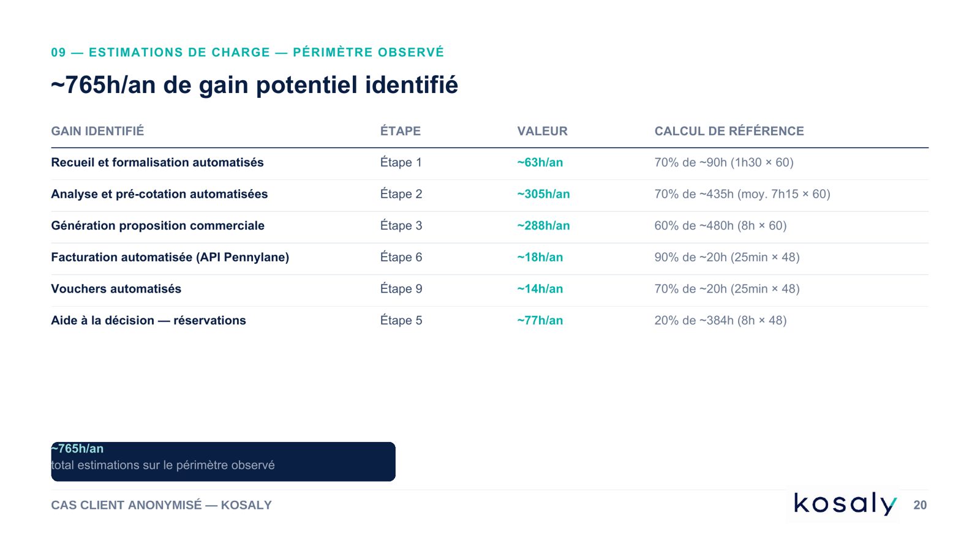
Task: Select the 'Analyse et pré-cotation automatisées' row label
Action: coord(159,194)
